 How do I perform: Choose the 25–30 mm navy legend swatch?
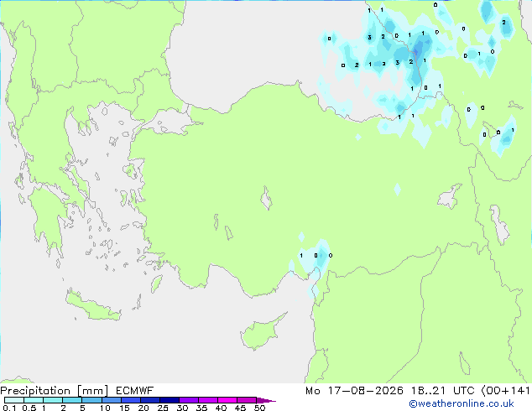coord(169,400)
